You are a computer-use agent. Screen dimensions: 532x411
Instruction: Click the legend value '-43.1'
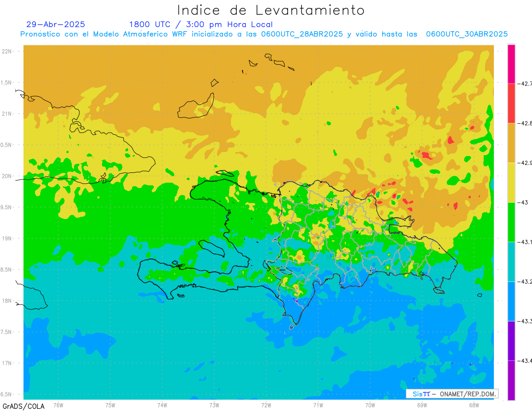[x=525, y=242]
